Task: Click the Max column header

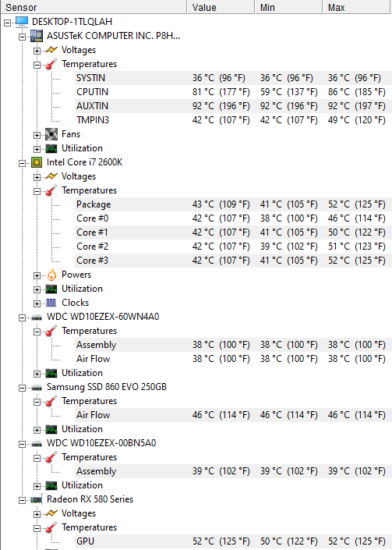Action: (357, 7)
